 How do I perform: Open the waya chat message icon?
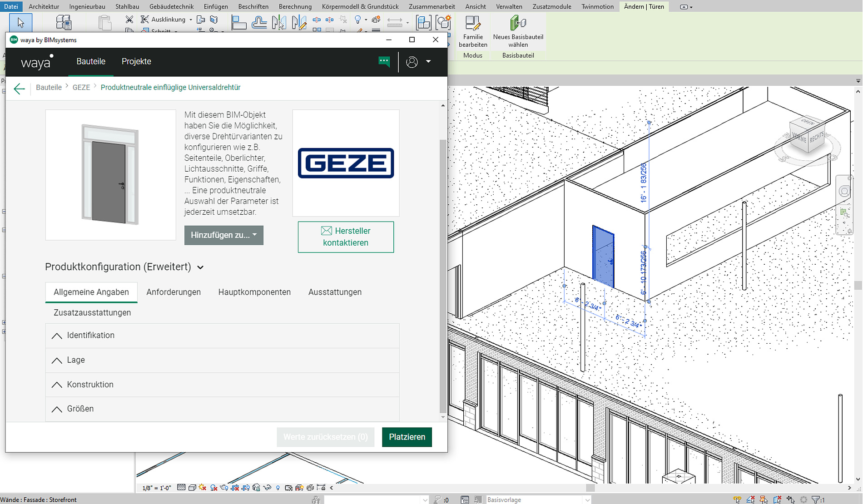(384, 61)
